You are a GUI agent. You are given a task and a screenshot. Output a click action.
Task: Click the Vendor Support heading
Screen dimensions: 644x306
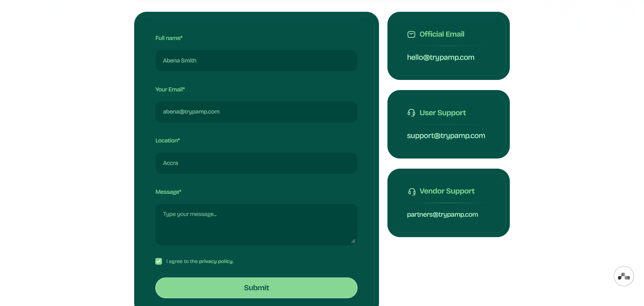(x=447, y=191)
